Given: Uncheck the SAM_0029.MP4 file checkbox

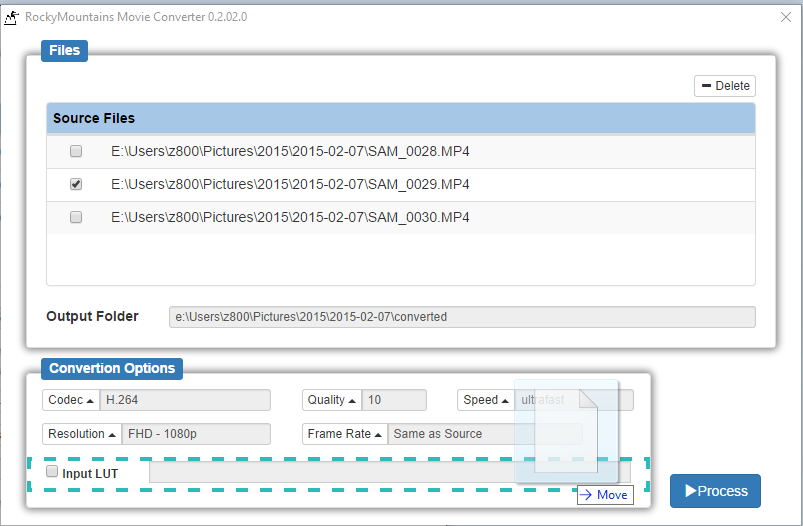Looking at the screenshot, I should click(76, 185).
